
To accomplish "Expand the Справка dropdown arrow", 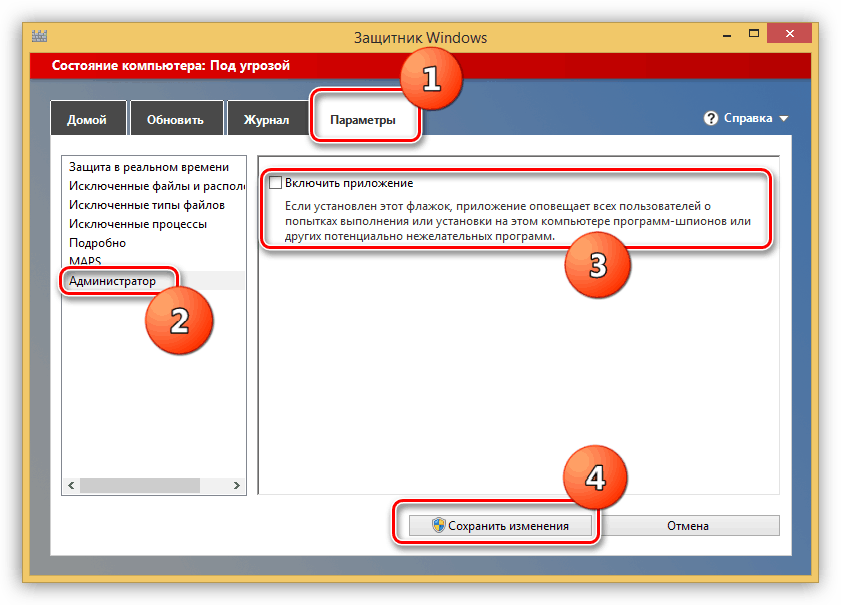I will 784,119.
